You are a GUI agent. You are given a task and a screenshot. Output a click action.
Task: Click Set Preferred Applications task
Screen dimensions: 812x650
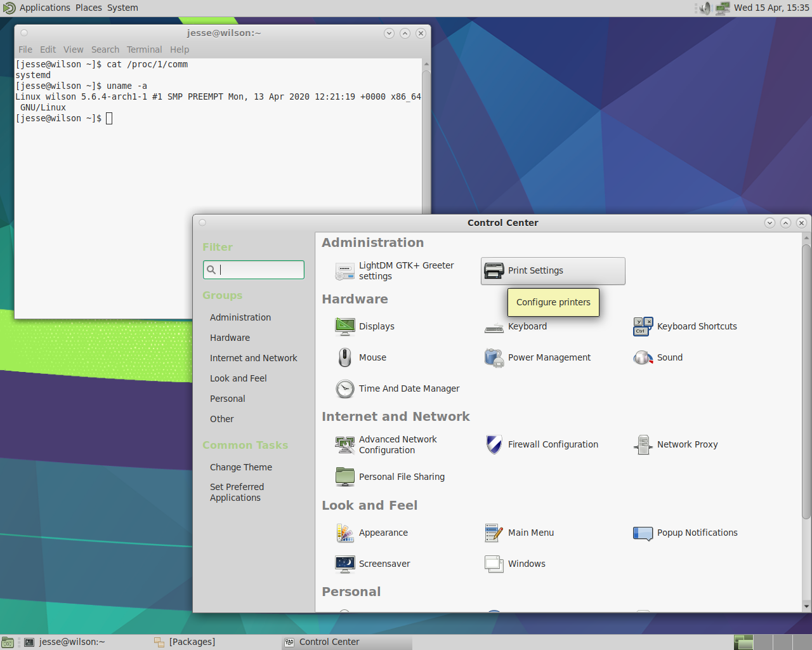tap(237, 492)
